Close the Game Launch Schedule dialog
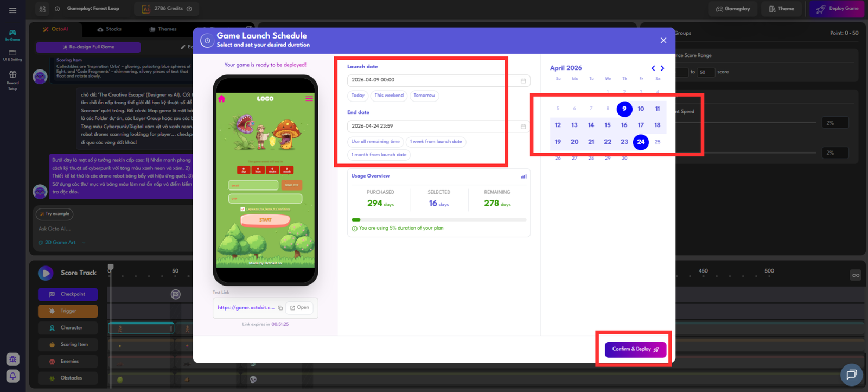868x392 pixels. 663,41
